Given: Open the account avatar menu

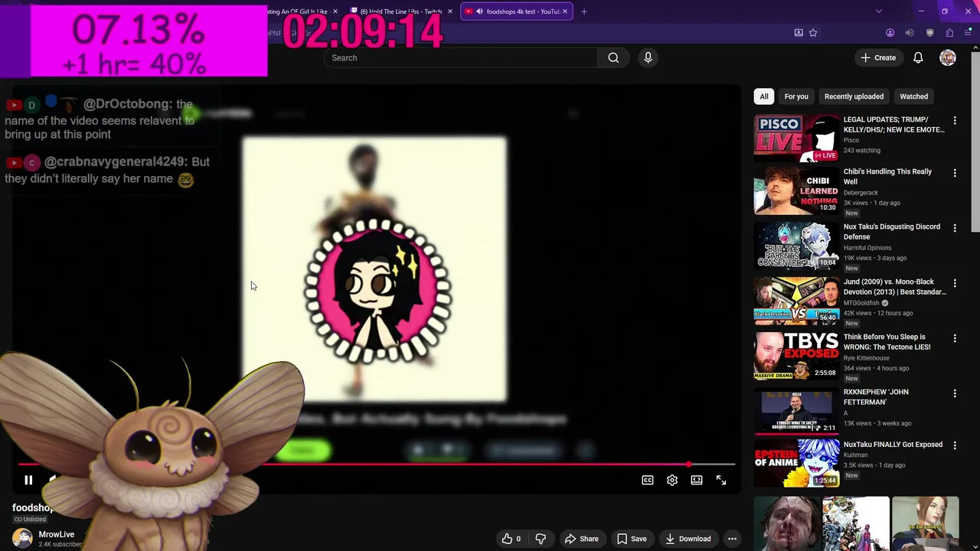Looking at the screenshot, I should click(x=948, y=57).
